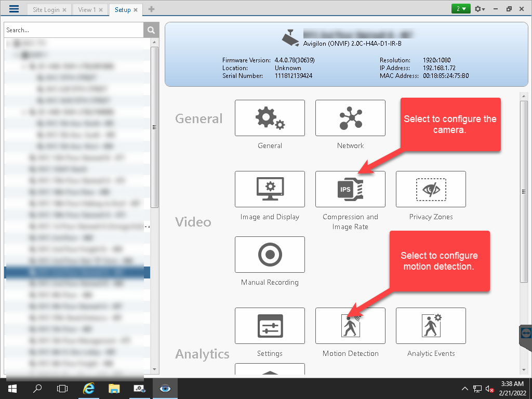Image resolution: width=532 pixels, height=399 pixels.
Task: Open the Analytic Events icon
Action: pos(431,326)
